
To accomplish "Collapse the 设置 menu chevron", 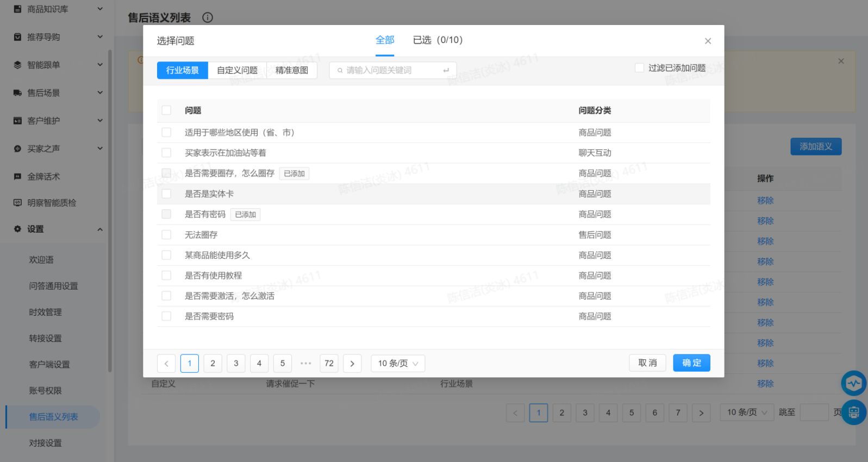I will tap(100, 229).
